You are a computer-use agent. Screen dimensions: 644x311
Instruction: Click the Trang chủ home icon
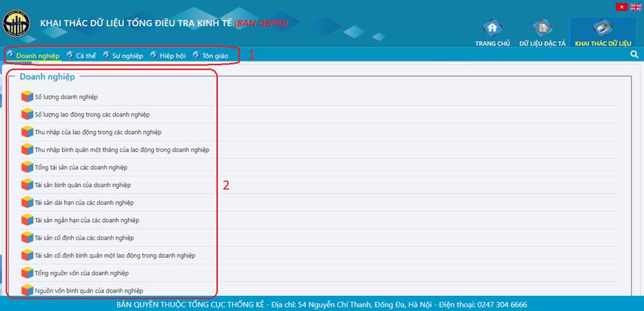(x=492, y=28)
